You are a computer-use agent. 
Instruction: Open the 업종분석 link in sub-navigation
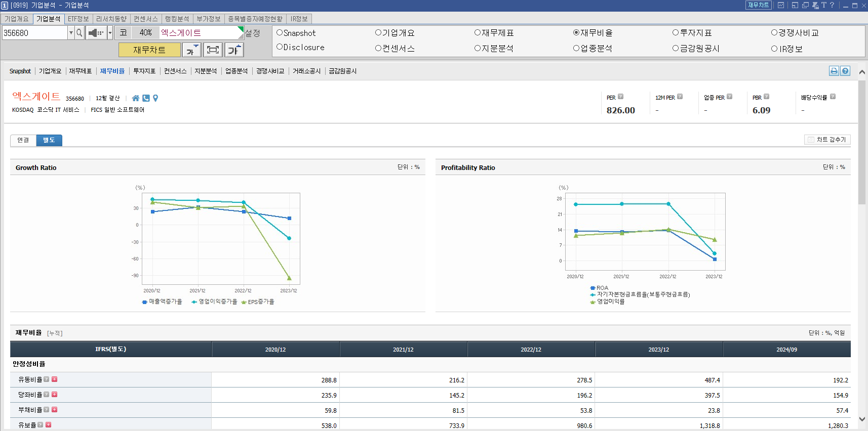click(236, 71)
